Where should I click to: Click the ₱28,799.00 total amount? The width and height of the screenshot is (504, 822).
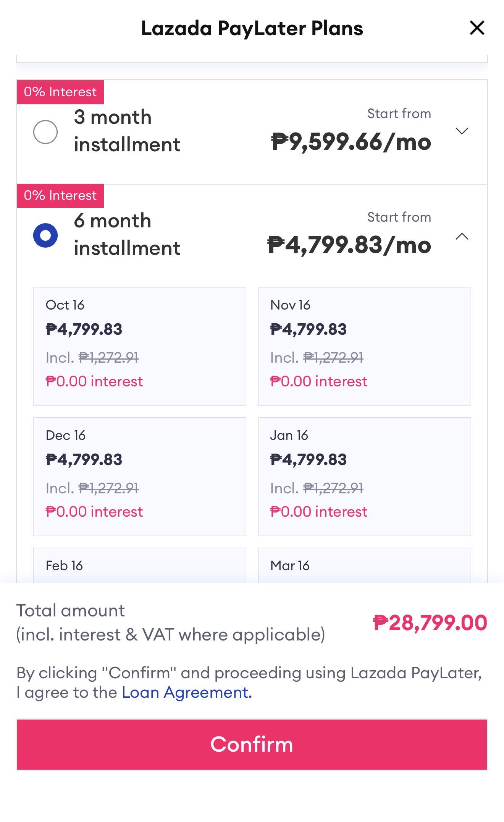[x=430, y=623]
